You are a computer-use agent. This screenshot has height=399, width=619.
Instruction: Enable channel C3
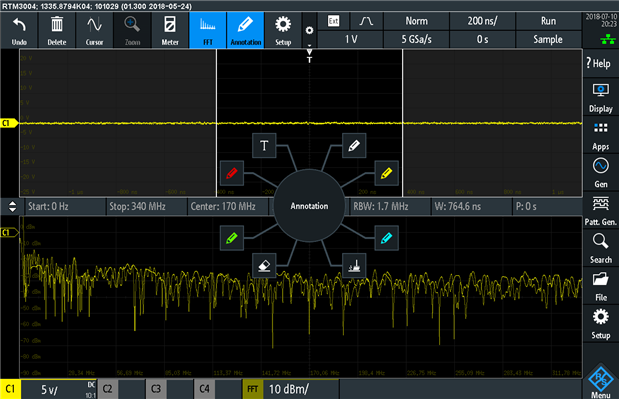tap(156, 389)
